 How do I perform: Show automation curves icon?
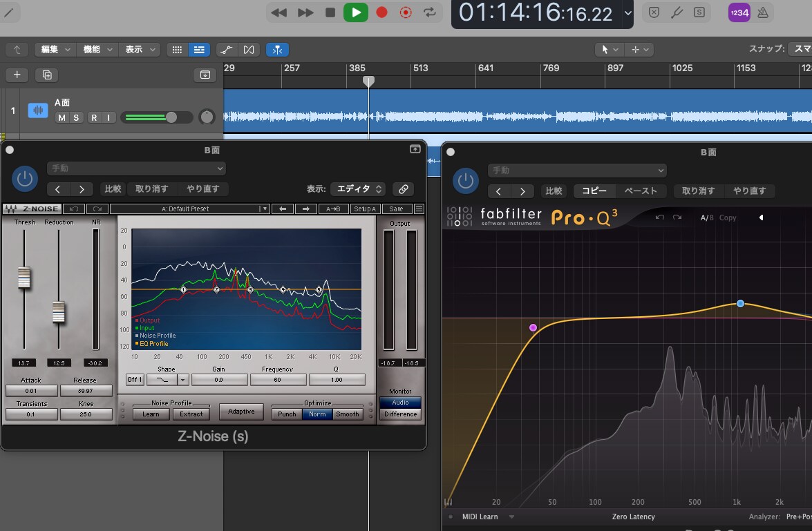coord(226,50)
